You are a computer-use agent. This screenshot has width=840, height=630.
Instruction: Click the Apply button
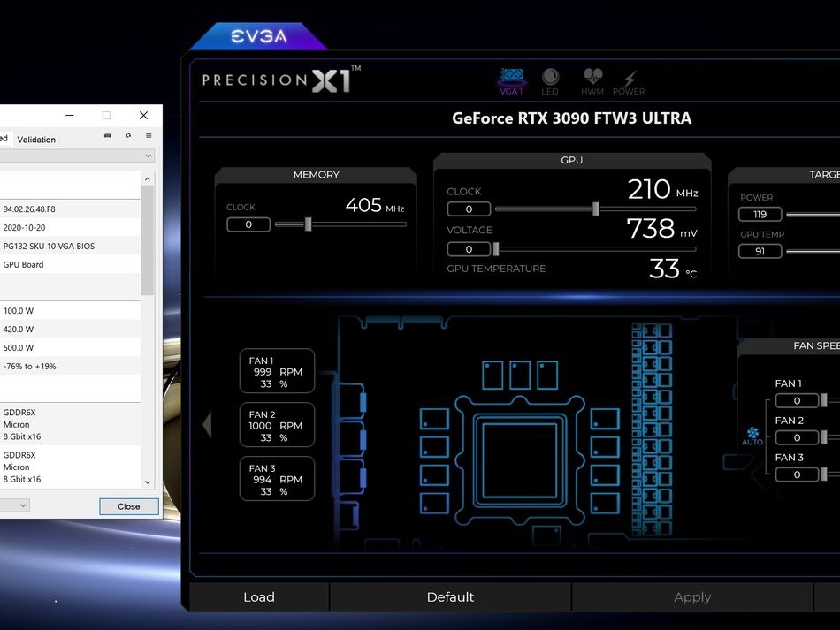tap(692, 596)
